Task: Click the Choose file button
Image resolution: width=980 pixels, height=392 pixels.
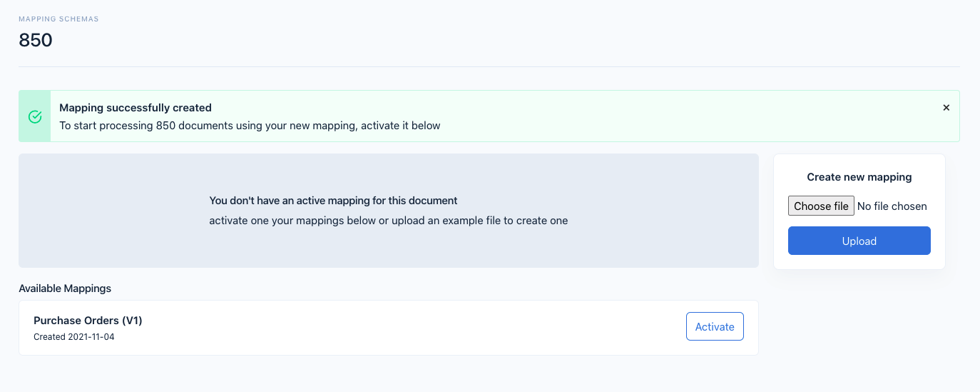Action: pos(822,206)
